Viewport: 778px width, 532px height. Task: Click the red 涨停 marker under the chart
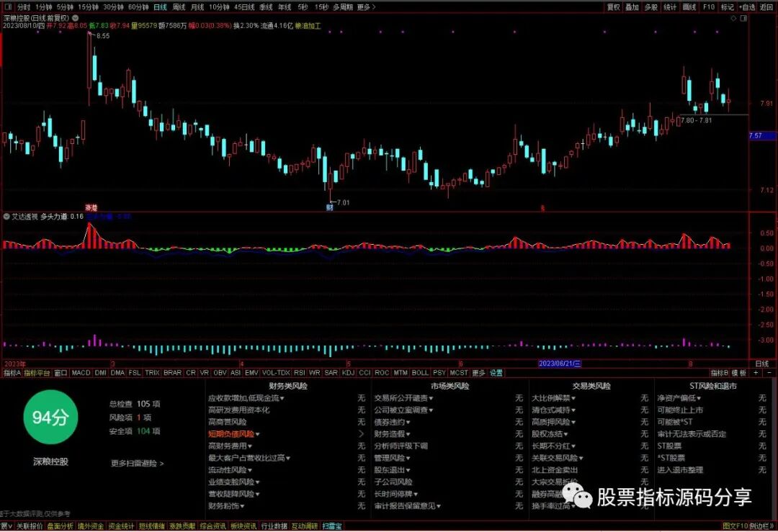(91, 207)
